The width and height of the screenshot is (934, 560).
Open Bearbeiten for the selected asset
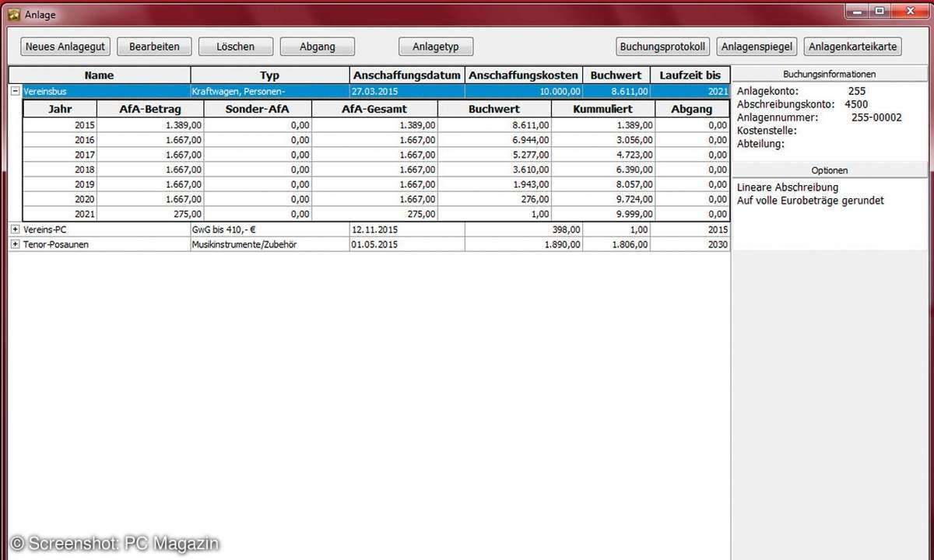(x=154, y=47)
